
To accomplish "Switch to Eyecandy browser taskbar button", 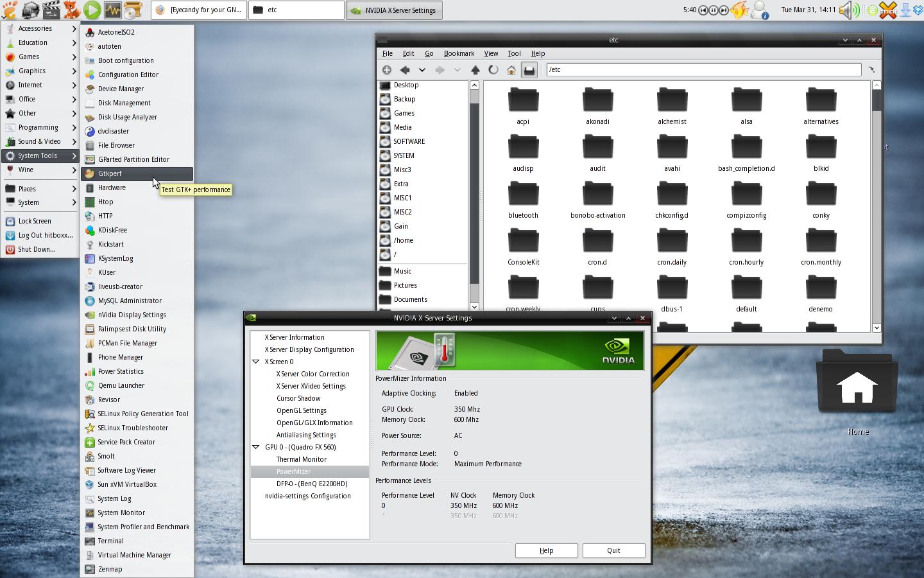I will pyautogui.click(x=199, y=10).
